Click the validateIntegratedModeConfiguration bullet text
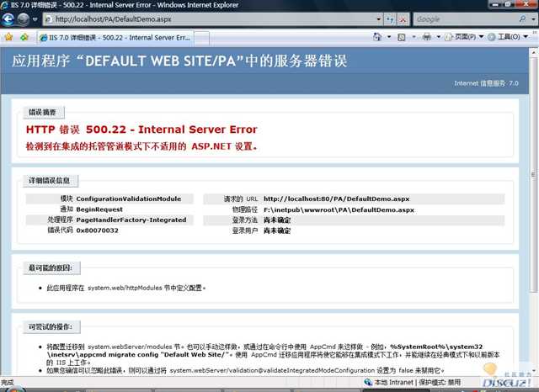This screenshot has width=539, height=392. tap(245, 370)
